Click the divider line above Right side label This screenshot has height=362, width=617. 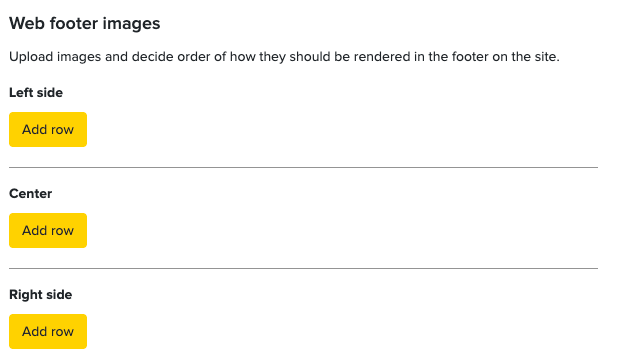303,268
